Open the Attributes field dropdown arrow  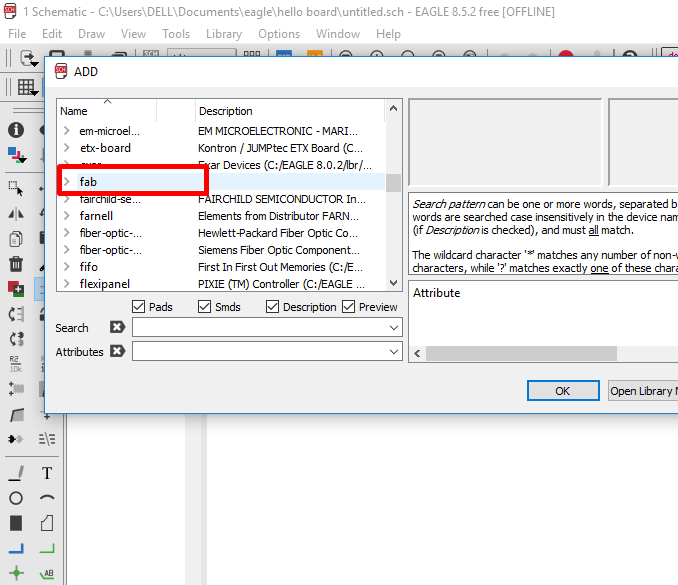[393, 352]
